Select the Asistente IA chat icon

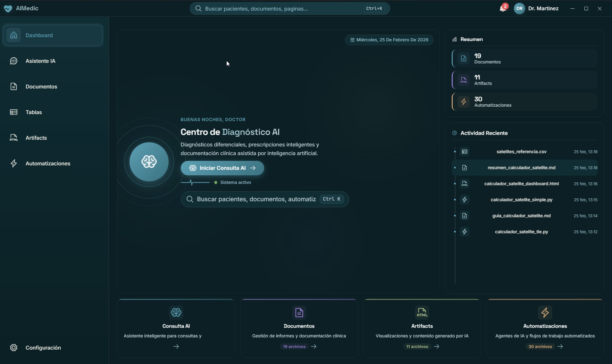[x=14, y=61]
